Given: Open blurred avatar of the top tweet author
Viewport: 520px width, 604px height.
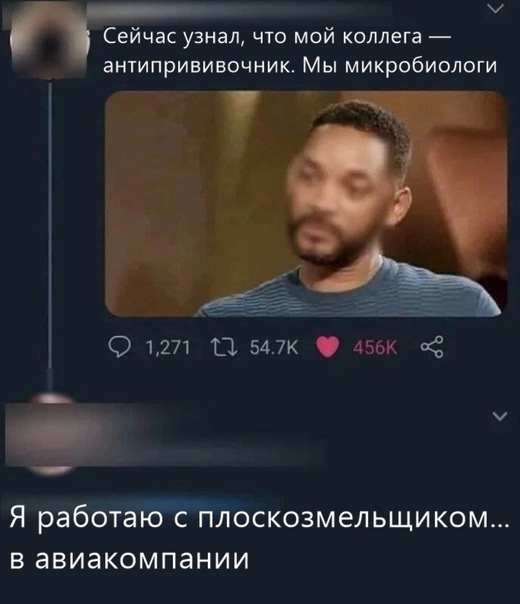Looking at the screenshot, I should (48, 41).
